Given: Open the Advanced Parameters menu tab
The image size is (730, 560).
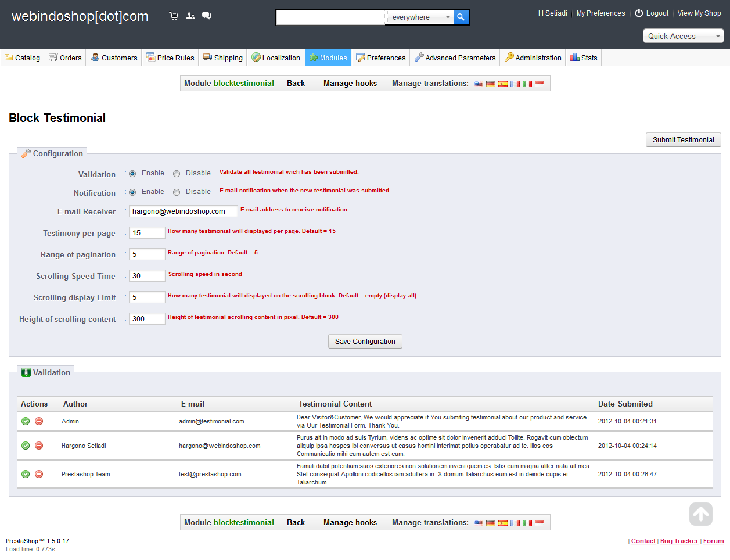Looking at the screenshot, I should tap(455, 58).
